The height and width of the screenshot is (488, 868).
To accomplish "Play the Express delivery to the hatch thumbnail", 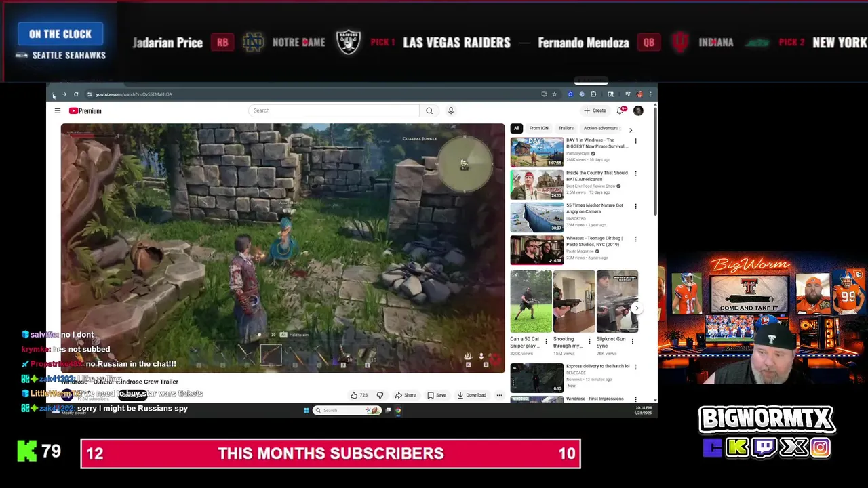I will point(536,378).
